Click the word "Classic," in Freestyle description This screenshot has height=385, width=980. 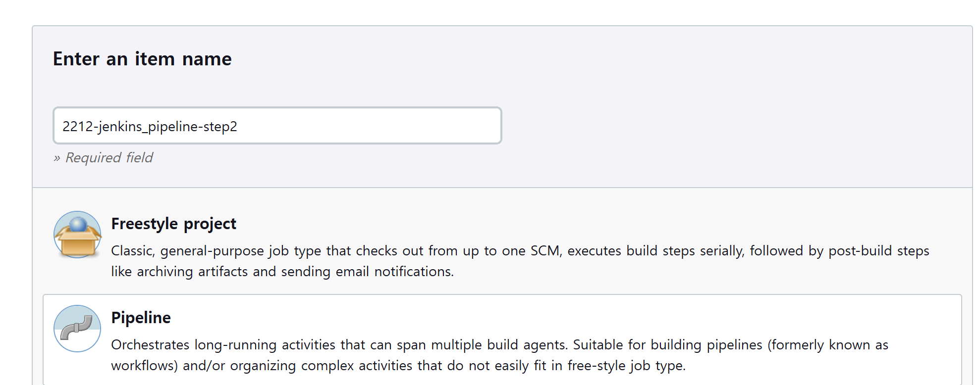[133, 251]
